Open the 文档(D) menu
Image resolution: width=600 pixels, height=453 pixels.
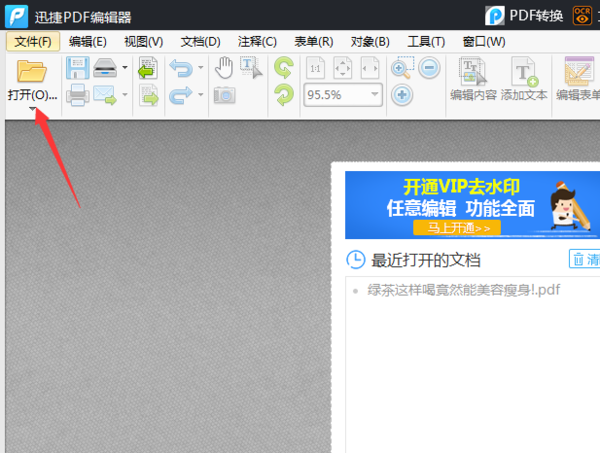200,41
